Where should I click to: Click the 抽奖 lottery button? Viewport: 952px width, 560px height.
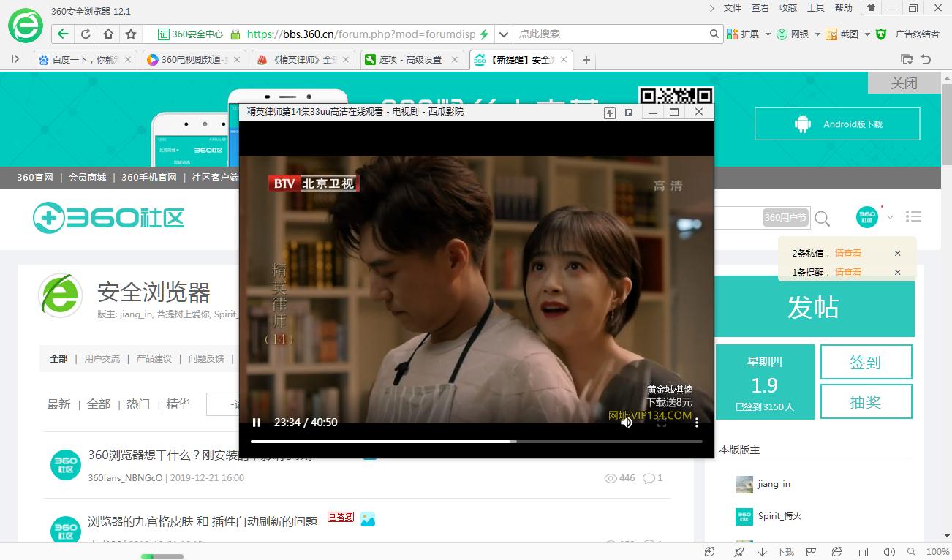[866, 401]
